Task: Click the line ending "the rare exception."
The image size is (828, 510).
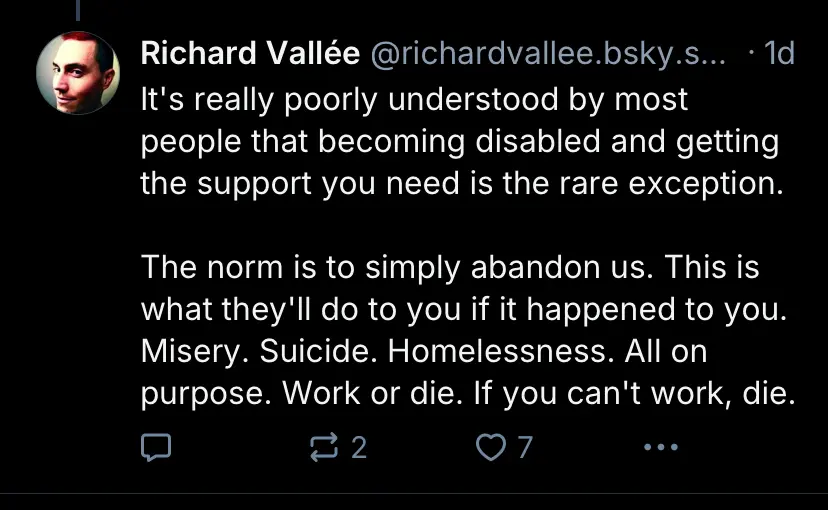Action: click(462, 184)
